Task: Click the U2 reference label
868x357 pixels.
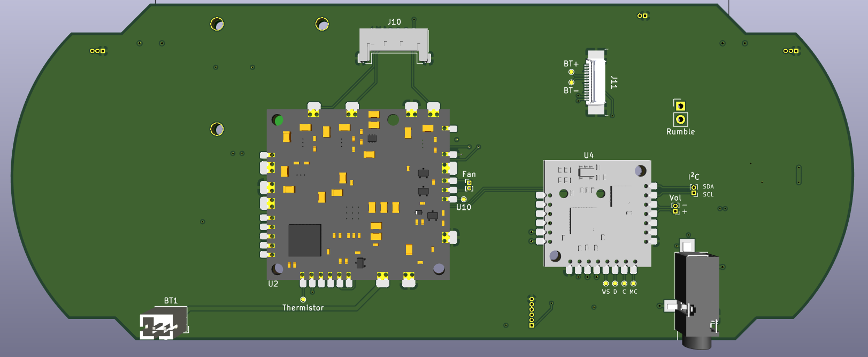Action: (273, 284)
